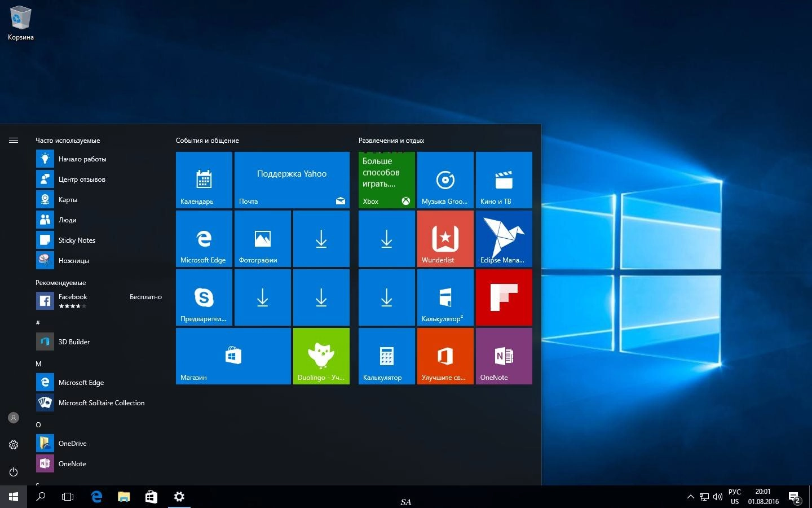The width and height of the screenshot is (812, 508).
Task: Click the Windows Start button
Action: (x=14, y=497)
